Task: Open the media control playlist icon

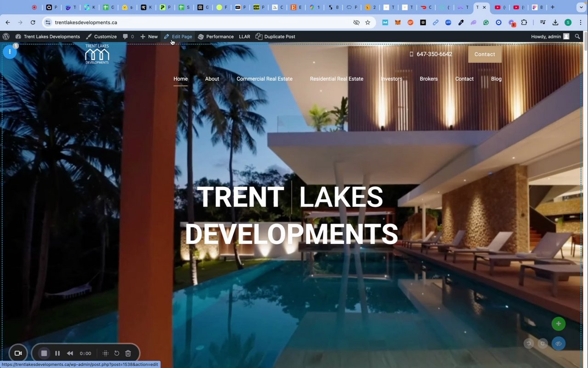Action: point(543,22)
